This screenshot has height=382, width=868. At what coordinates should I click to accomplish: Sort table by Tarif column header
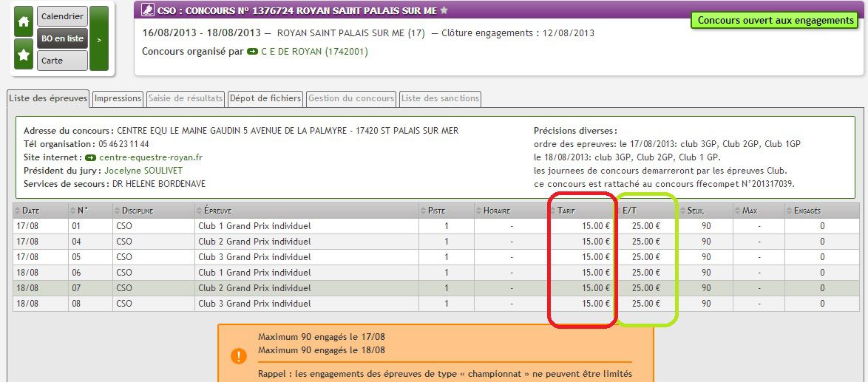(x=567, y=211)
